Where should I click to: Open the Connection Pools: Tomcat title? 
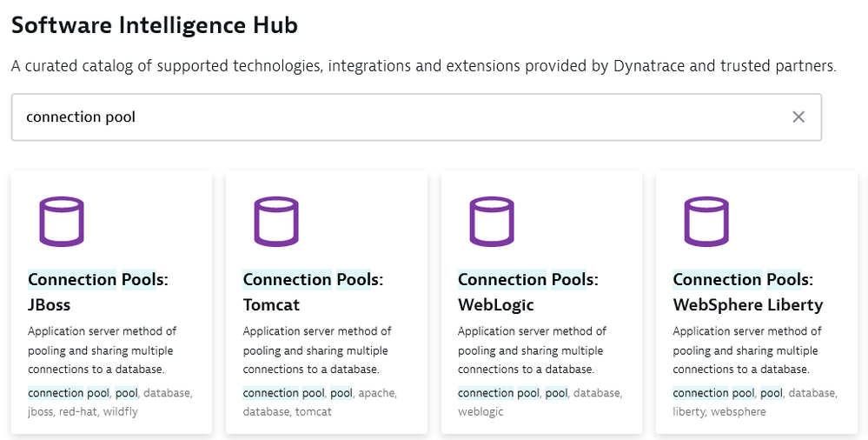pyautogui.click(x=313, y=292)
